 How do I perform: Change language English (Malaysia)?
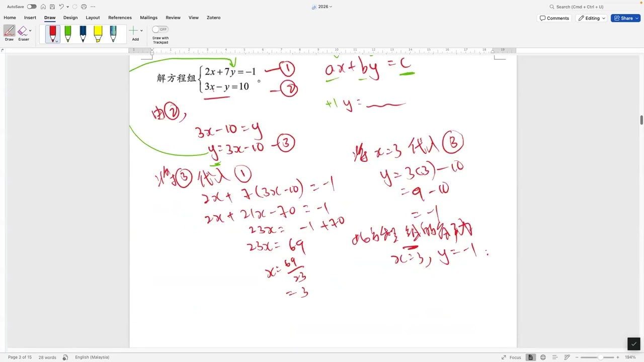point(92,357)
